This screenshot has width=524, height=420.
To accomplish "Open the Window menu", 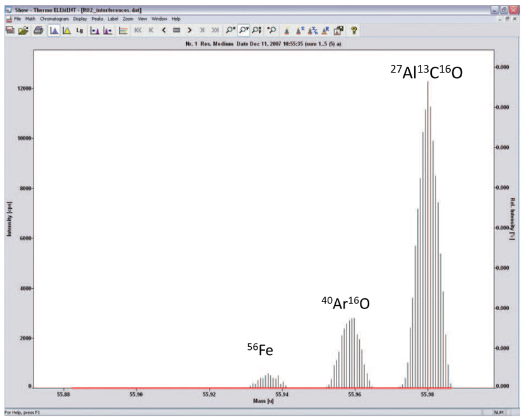I will [159, 19].
